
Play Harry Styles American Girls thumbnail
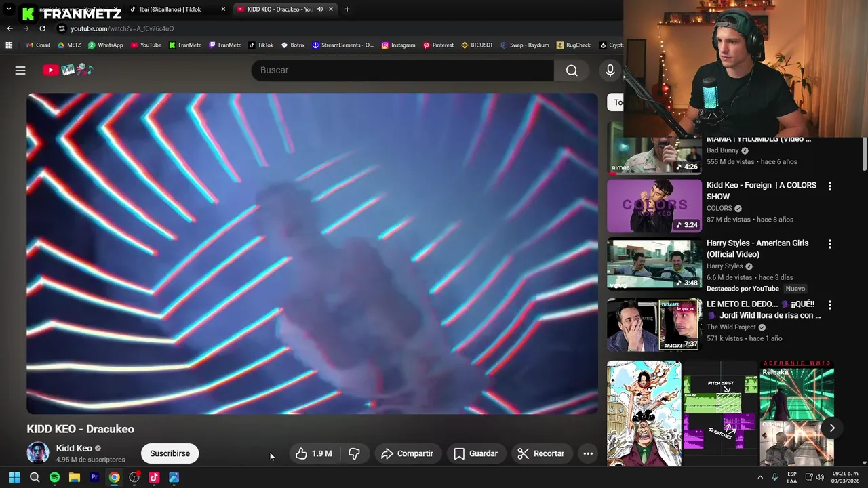tap(654, 264)
